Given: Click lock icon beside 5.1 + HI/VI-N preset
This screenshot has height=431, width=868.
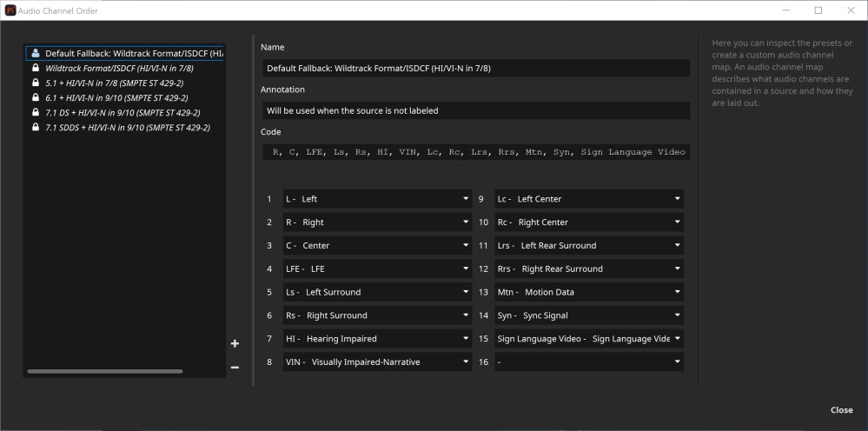Looking at the screenshot, I should pyautogui.click(x=36, y=83).
